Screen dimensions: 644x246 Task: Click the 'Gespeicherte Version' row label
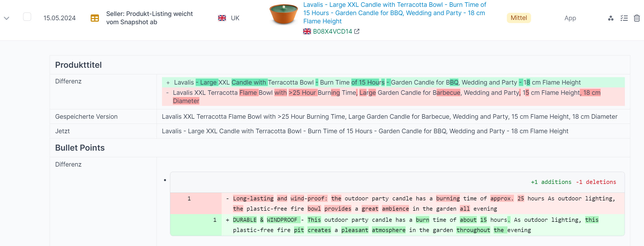pyautogui.click(x=86, y=116)
